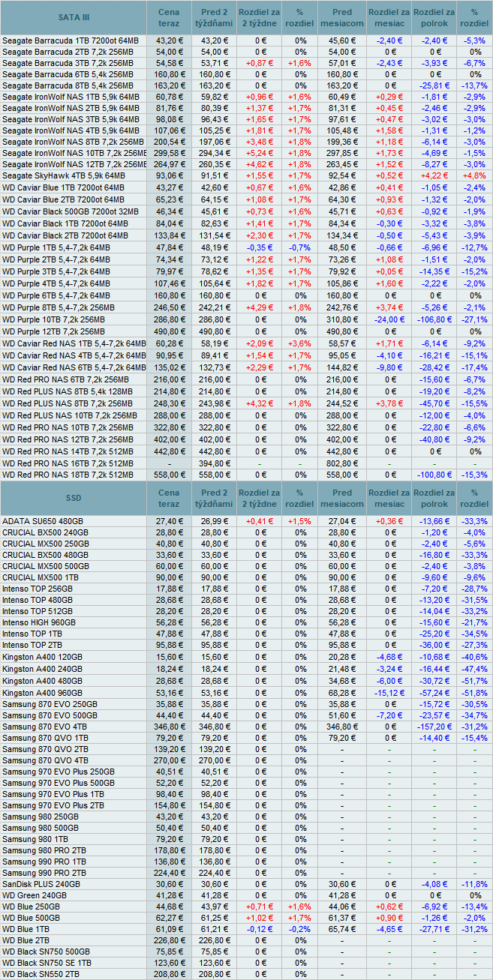493x980 pixels.
Task: Click SanDisk PLUS 240GB product name
Action: [41, 885]
